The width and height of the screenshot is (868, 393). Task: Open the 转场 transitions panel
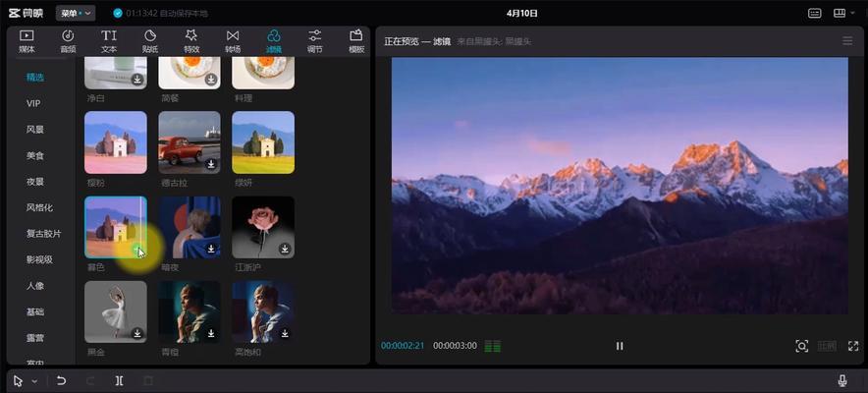point(233,41)
